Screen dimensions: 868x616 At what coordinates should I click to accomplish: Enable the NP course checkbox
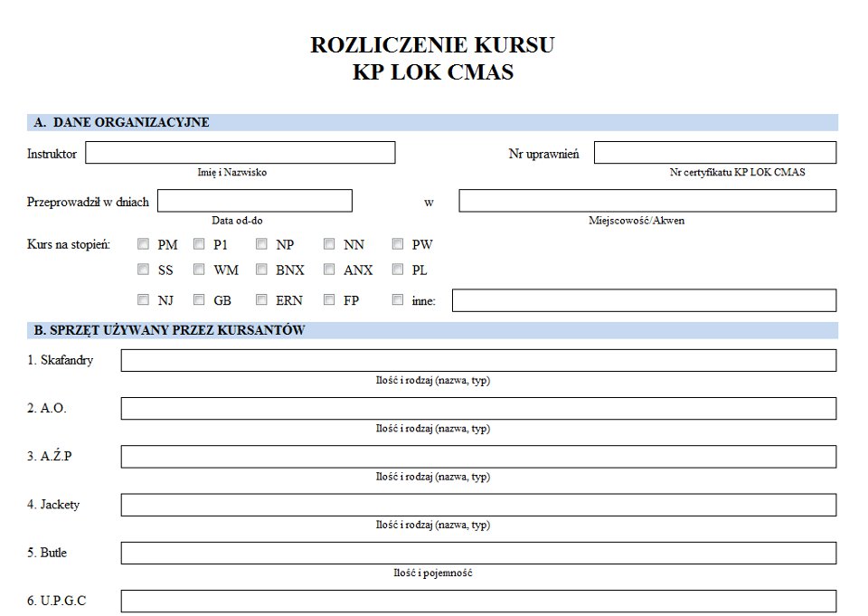click(261, 244)
